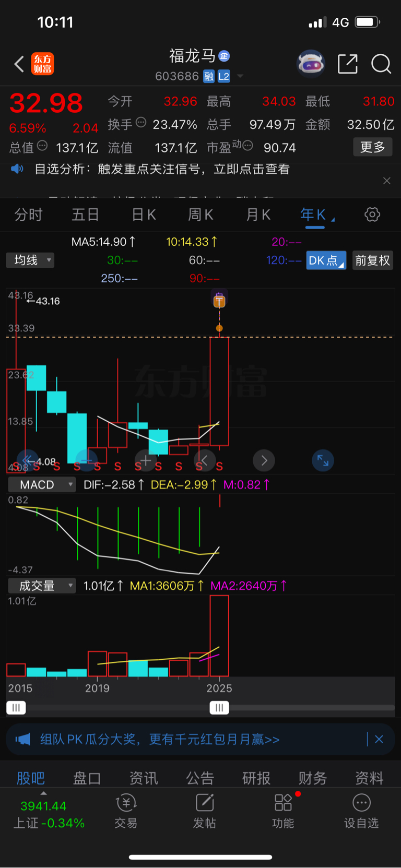Tap chart next arrow button
This screenshot has height=868, width=401.
(x=264, y=460)
